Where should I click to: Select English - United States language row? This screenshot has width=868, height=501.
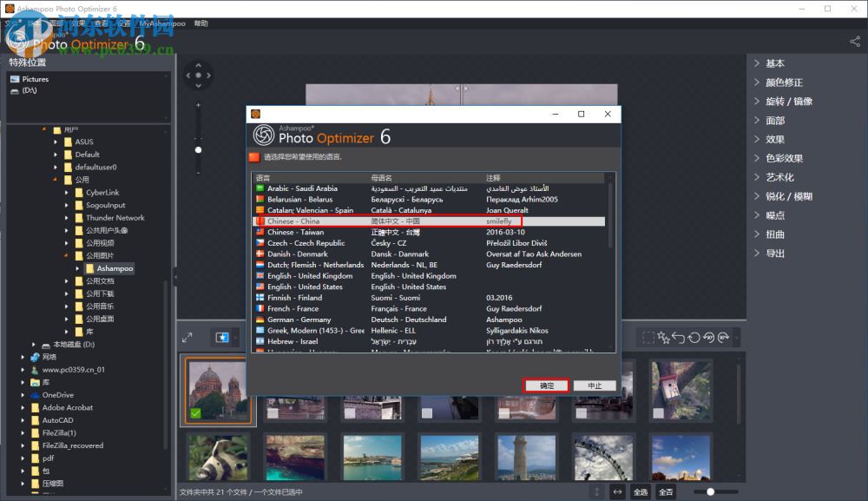click(x=305, y=287)
